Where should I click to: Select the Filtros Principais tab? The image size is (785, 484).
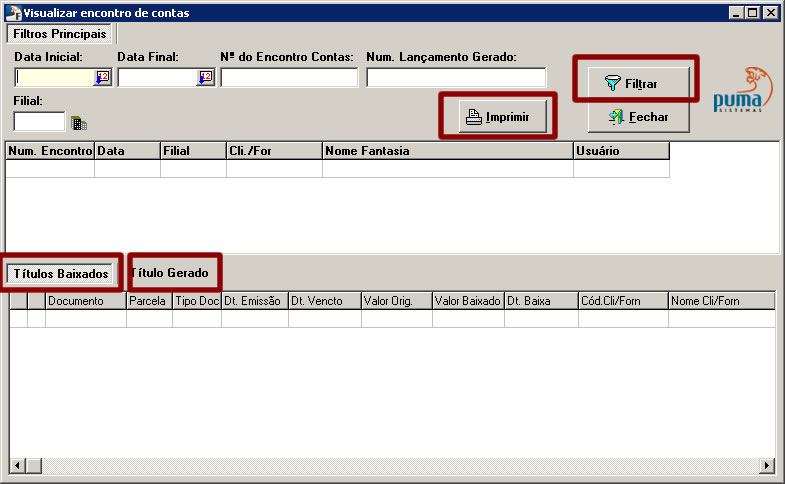point(60,34)
